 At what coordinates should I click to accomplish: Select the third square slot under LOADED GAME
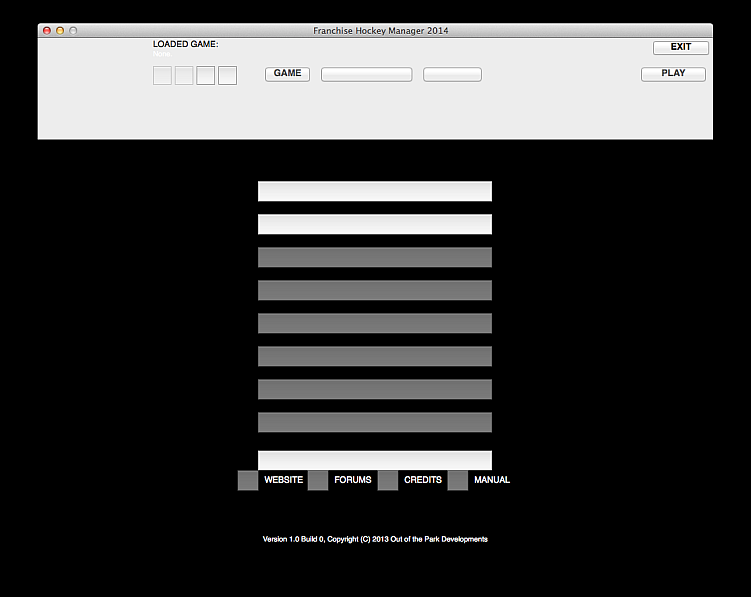coord(206,75)
